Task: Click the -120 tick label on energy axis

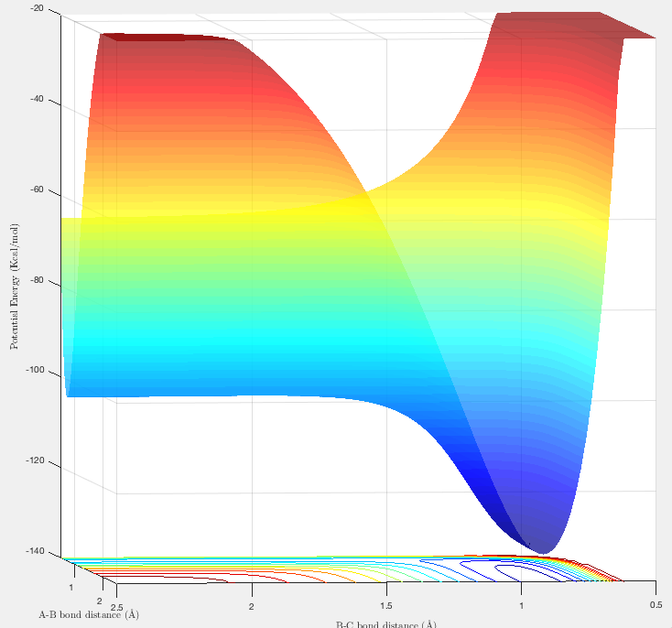Action: pos(35,460)
